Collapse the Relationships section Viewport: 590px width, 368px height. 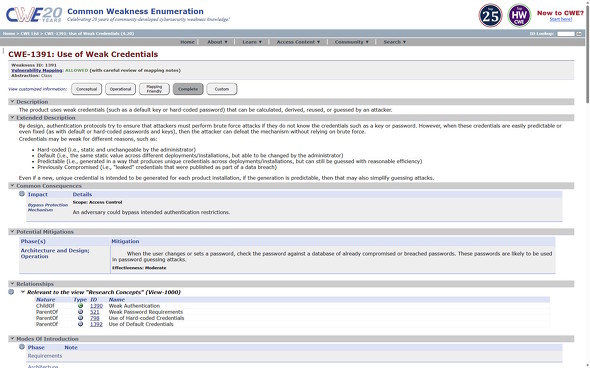(x=12, y=284)
